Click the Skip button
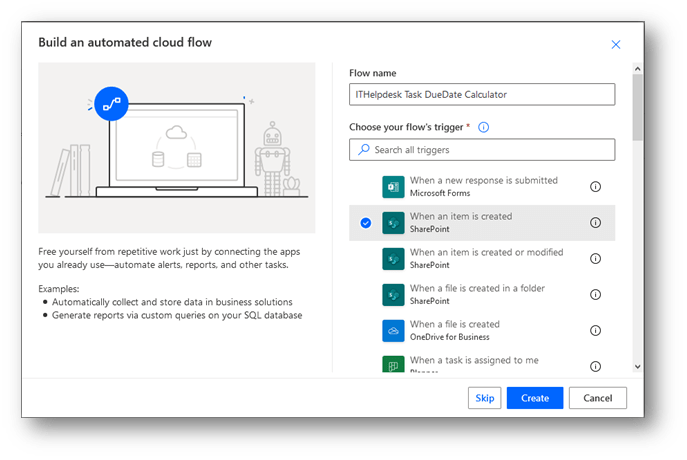Screen dimensions: 687x460 [484, 398]
